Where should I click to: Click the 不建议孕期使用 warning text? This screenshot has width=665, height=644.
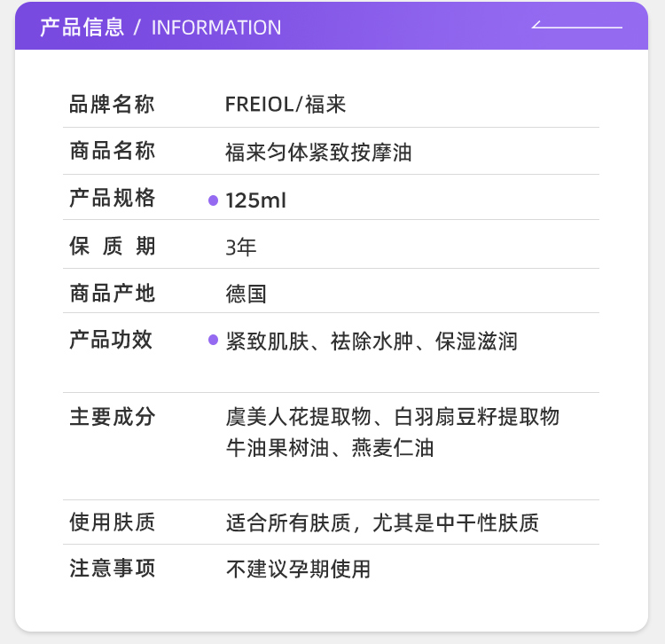[298, 569]
